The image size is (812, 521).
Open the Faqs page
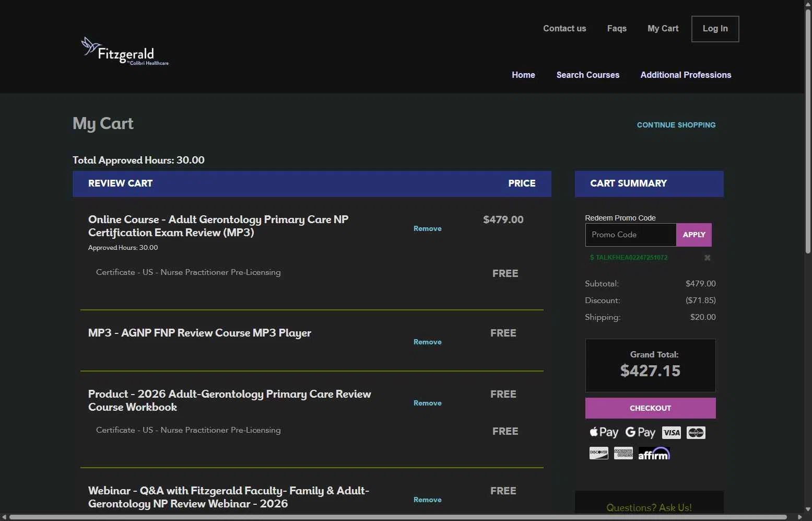pyautogui.click(x=617, y=29)
